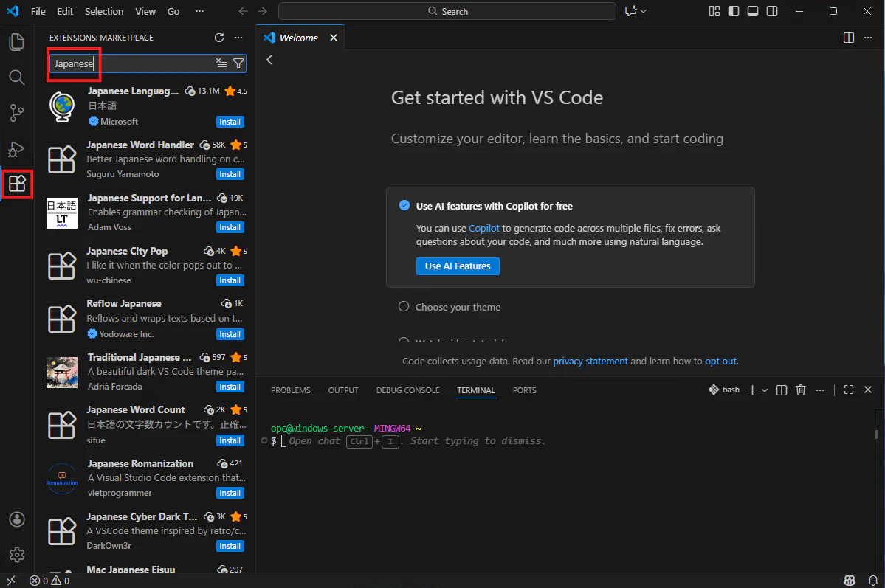This screenshot has height=588, width=885.
Task: Close the Welcome tab
Action: 334,38
